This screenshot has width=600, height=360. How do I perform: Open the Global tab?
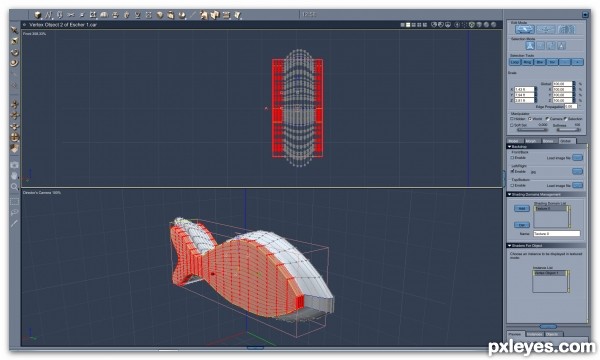click(x=566, y=141)
